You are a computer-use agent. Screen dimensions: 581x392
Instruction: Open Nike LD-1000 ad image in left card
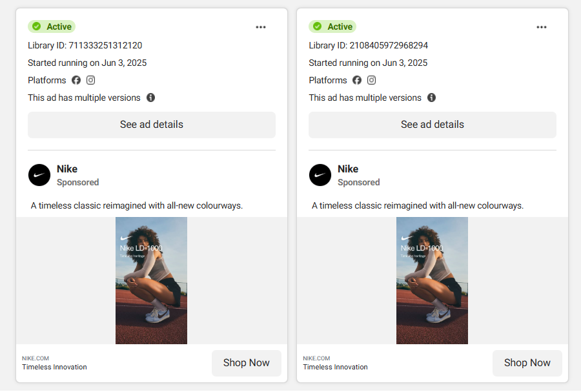click(x=151, y=280)
